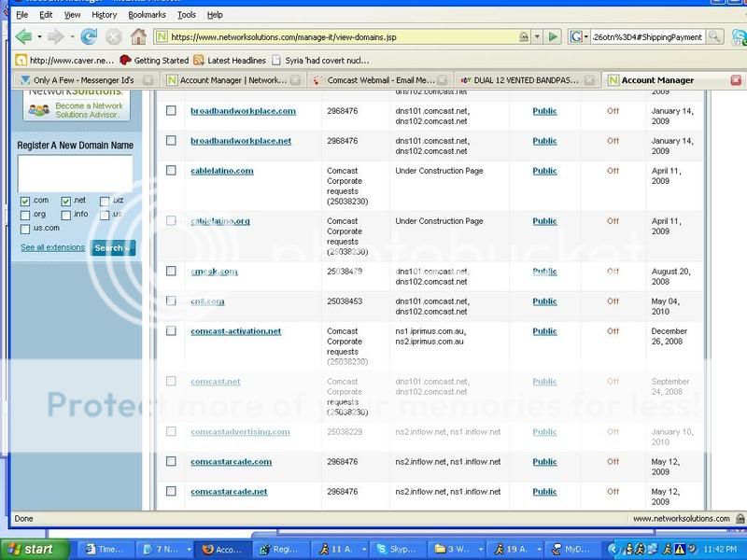Open the Bookmarks menu
747x560 pixels.
click(x=147, y=15)
